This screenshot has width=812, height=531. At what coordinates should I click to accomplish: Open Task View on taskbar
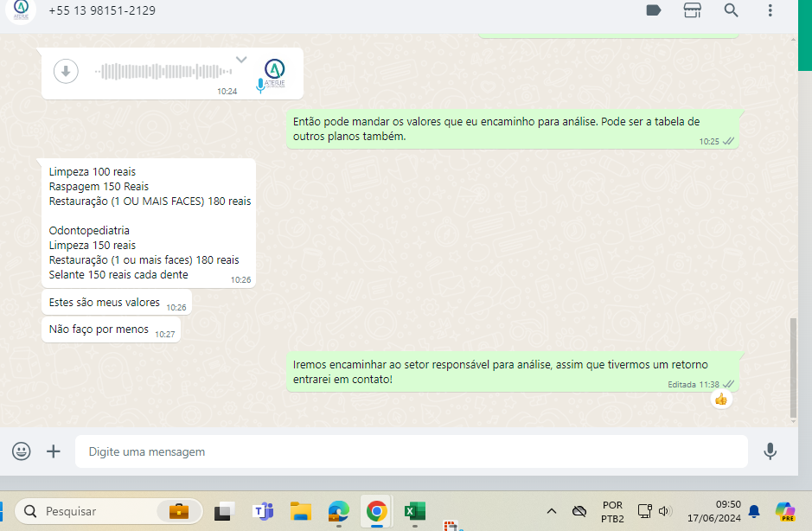pyautogui.click(x=224, y=511)
